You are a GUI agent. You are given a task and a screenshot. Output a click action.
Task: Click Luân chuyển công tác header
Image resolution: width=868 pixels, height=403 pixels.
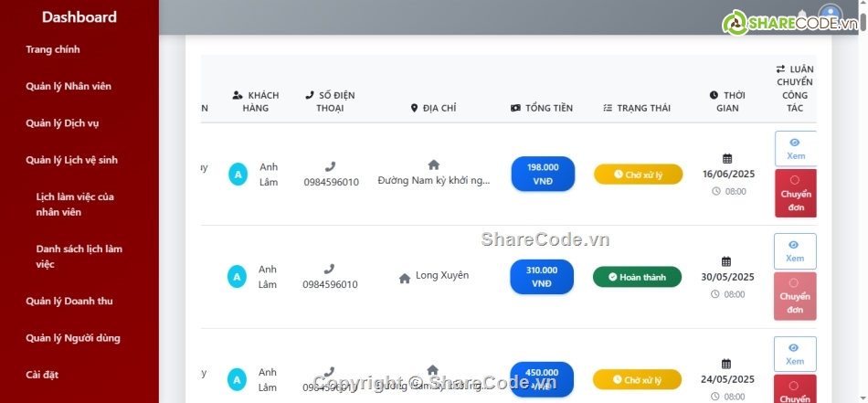(x=794, y=89)
